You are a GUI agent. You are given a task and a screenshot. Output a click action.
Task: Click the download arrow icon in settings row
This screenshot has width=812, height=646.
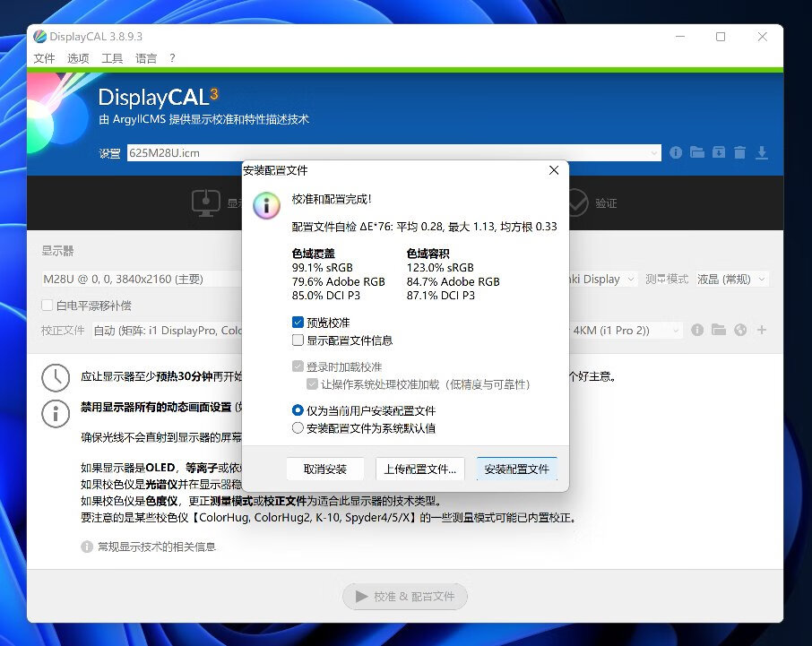(761, 152)
